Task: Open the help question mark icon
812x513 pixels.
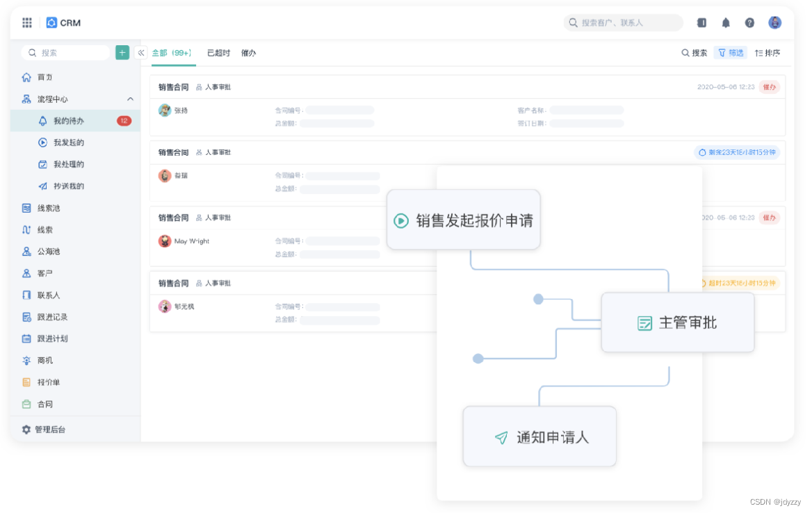Action: pos(749,23)
